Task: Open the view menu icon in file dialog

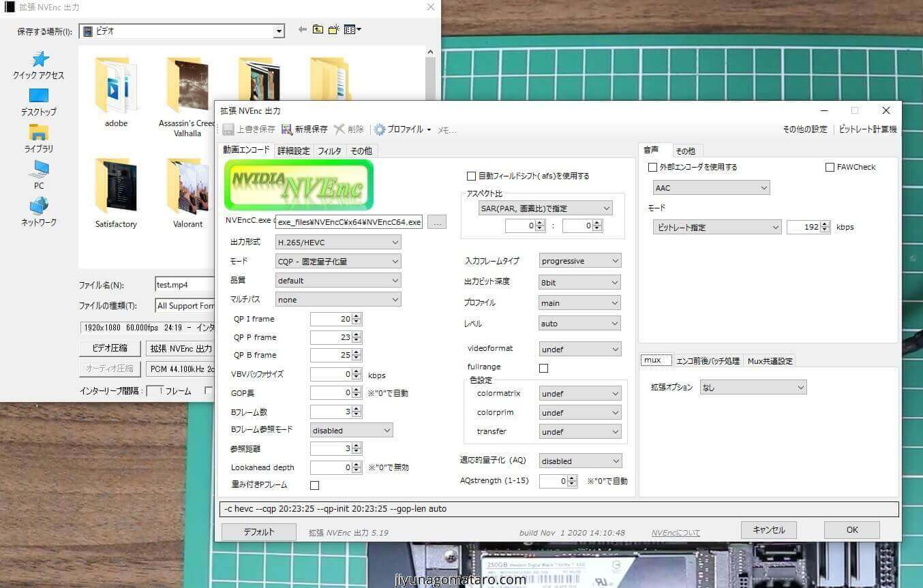Action: coord(352,30)
